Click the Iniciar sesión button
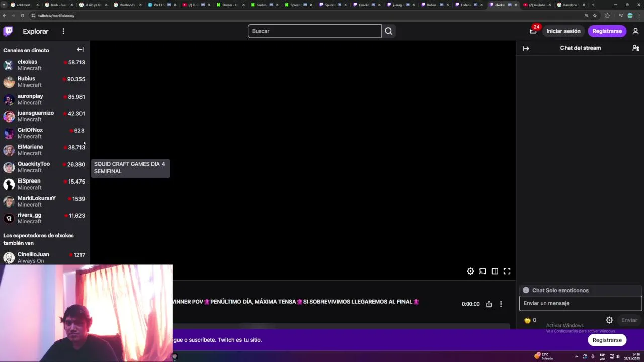This screenshot has width=644, height=362. pyautogui.click(x=563, y=31)
